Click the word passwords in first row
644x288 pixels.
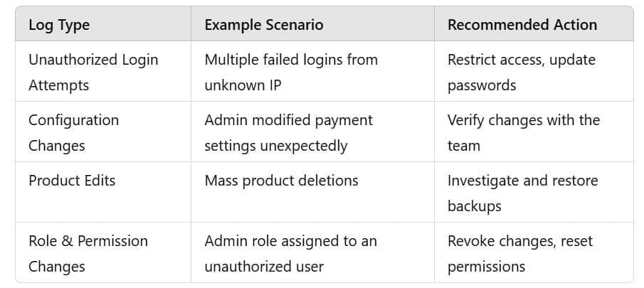point(482,86)
